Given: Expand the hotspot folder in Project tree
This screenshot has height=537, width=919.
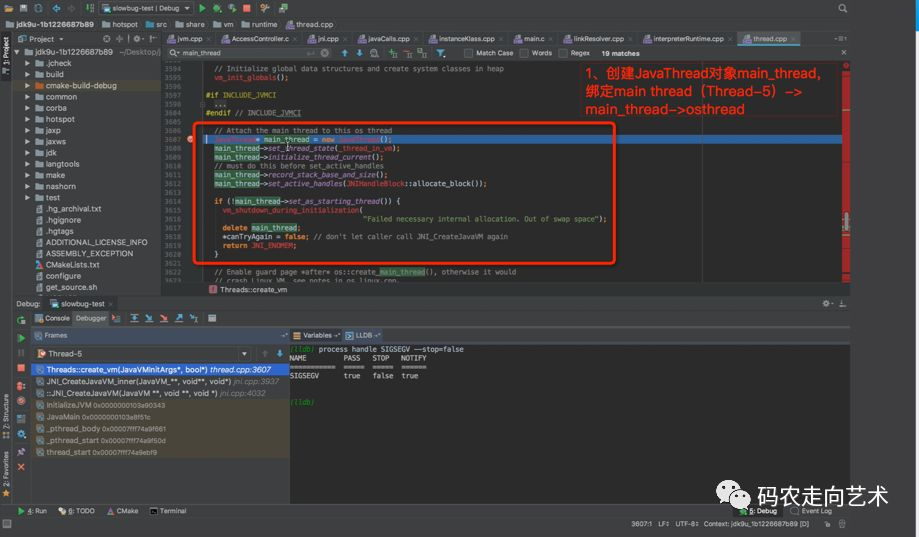Looking at the screenshot, I should click(x=28, y=119).
